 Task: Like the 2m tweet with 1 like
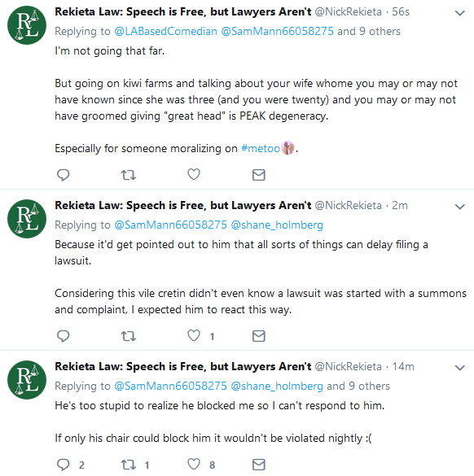tap(194, 335)
